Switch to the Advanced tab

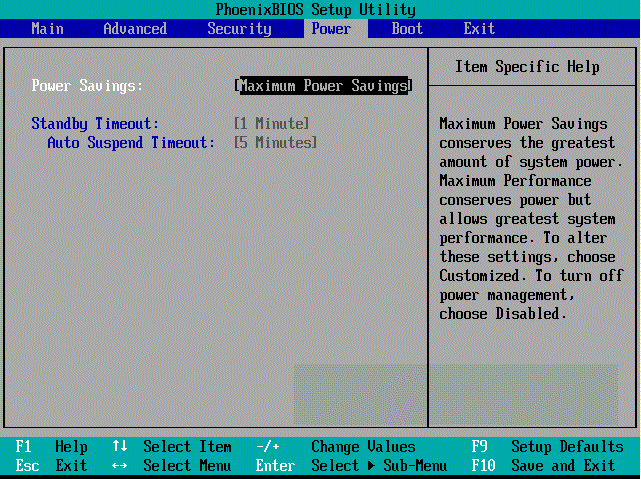[135, 29]
